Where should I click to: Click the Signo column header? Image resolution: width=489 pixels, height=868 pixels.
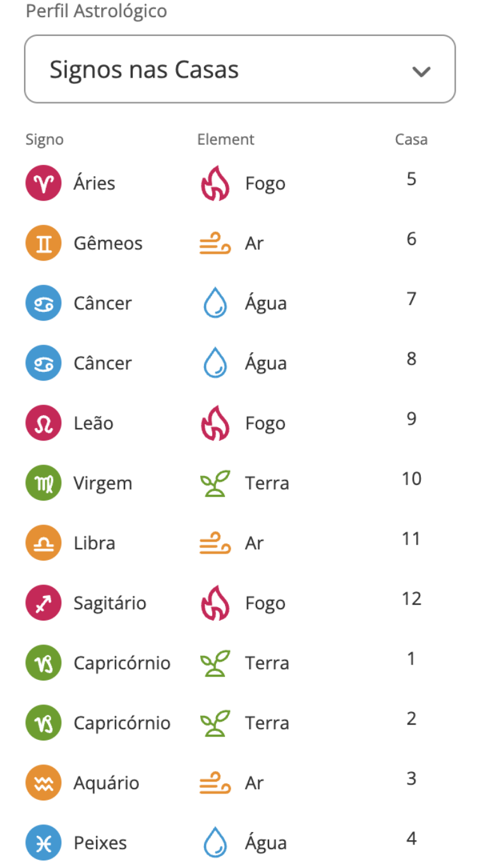pyautogui.click(x=44, y=140)
